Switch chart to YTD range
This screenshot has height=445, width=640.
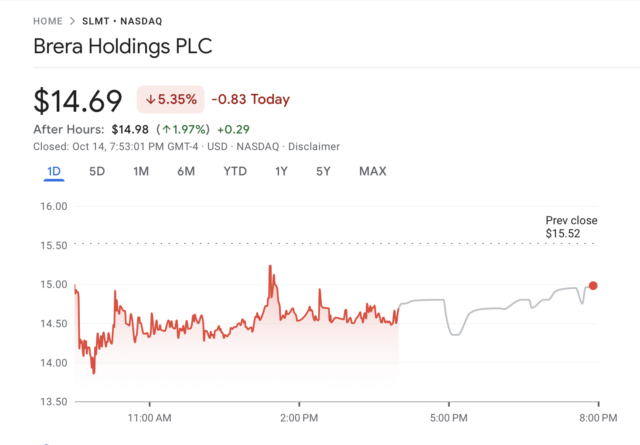pyautogui.click(x=235, y=171)
